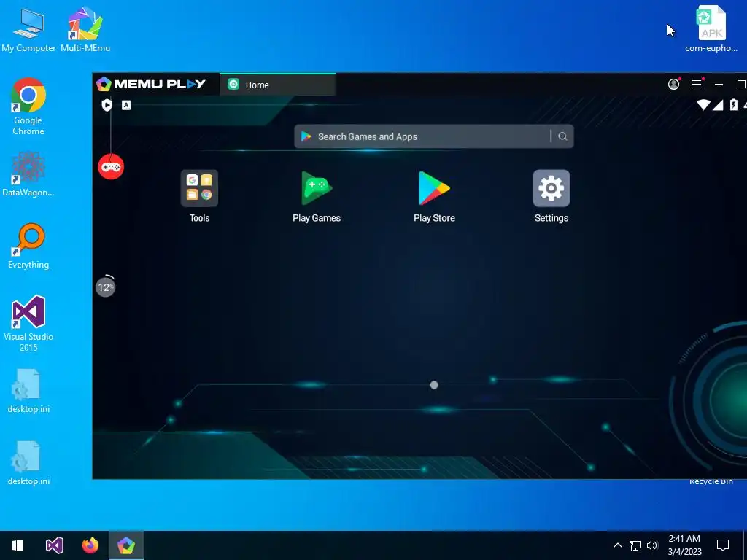The image size is (747, 560).
Task: Select Visual Studio 2015 desktop shortcut
Action: [28, 323]
